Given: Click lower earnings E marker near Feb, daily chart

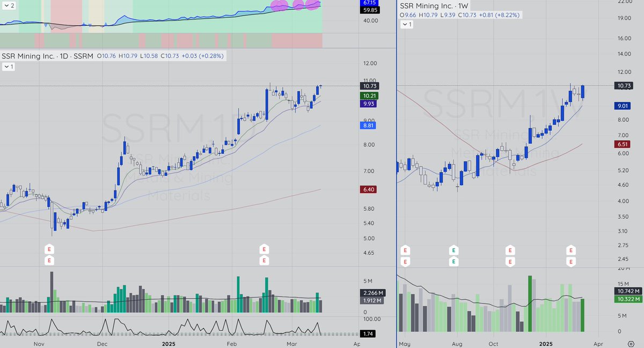Looking at the screenshot, I should (264, 261).
